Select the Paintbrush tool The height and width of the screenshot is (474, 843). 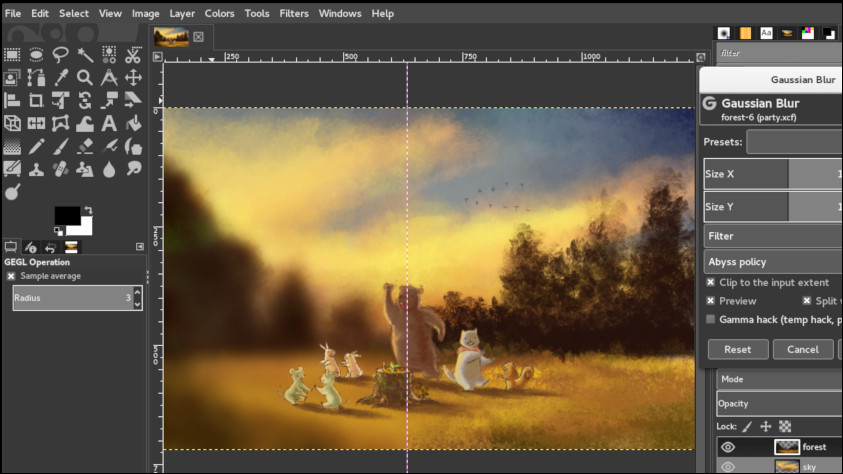pyautogui.click(x=60, y=147)
